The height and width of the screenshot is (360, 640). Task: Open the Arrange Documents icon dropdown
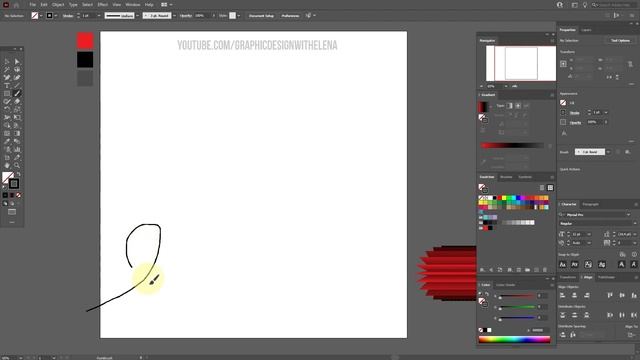pyautogui.click(x=166, y=4)
